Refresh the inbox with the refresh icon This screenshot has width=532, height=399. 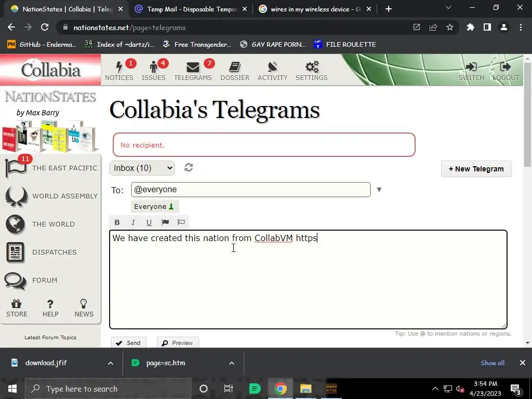tap(189, 167)
